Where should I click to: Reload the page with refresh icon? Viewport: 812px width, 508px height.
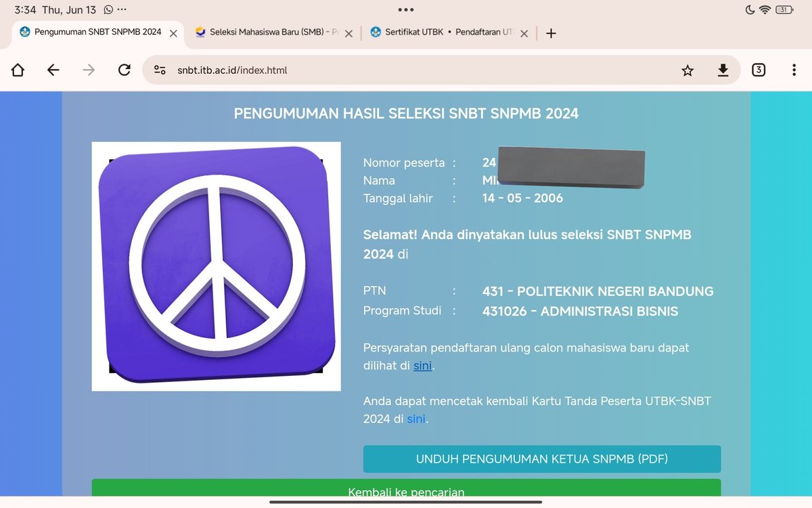click(124, 70)
